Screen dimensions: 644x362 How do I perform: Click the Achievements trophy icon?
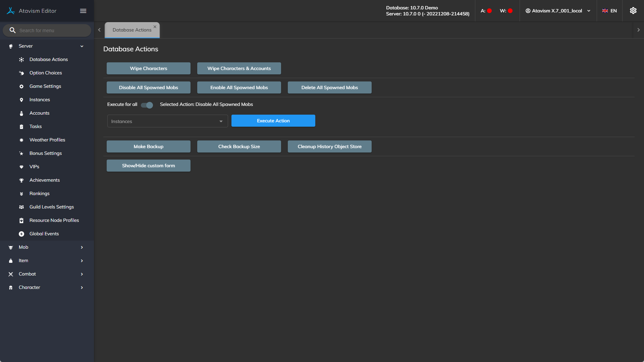pos(21,180)
